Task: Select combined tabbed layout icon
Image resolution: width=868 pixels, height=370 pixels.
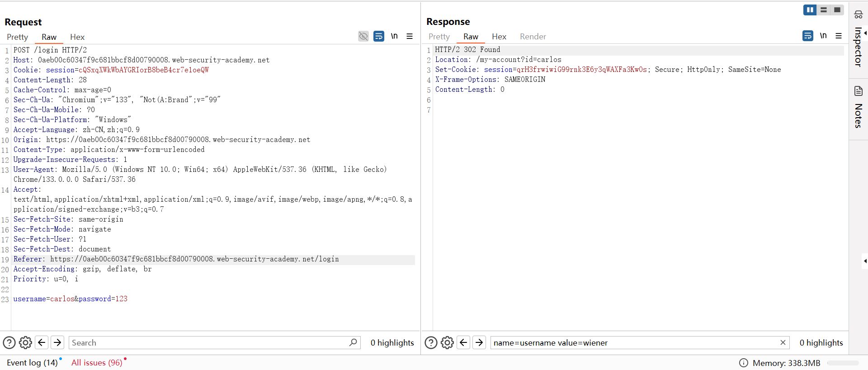Action: coord(837,10)
